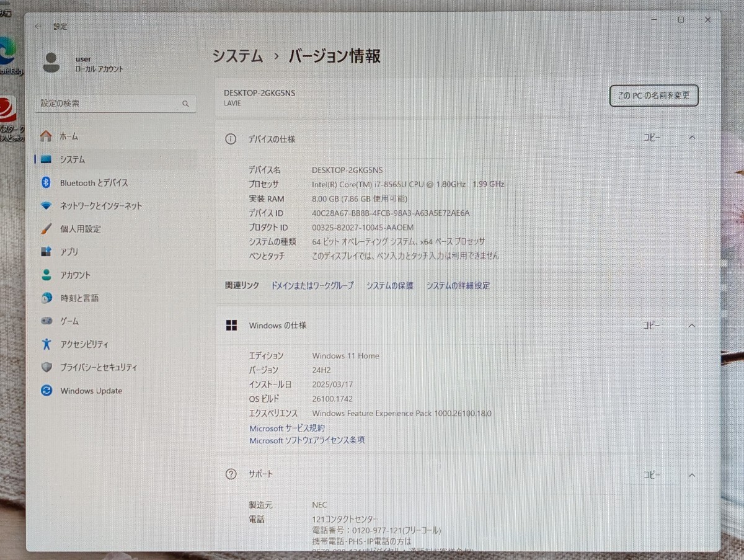The height and width of the screenshot is (560, 744).
Task: Click the OS build value 26100.1742
Action: click(x=332, y=399)
